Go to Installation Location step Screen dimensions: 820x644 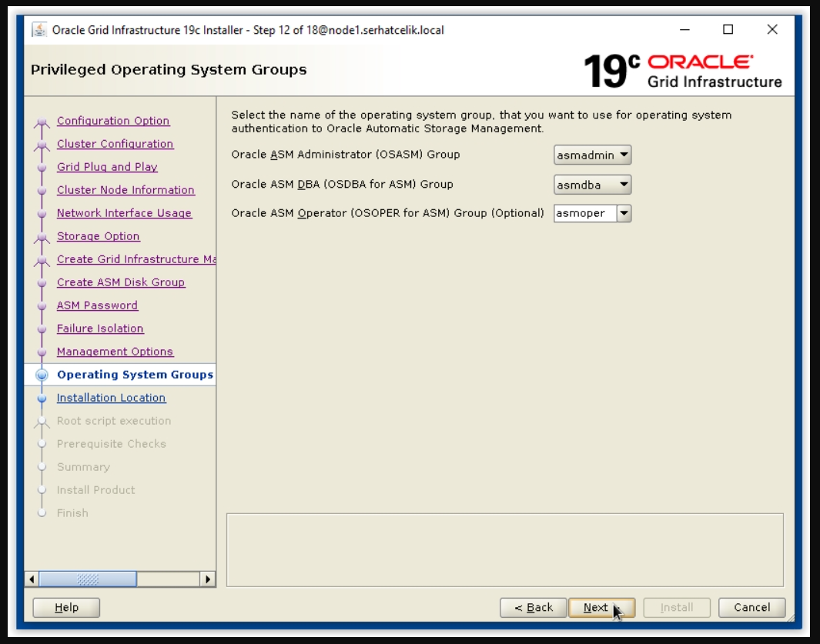tap(112, 398)
